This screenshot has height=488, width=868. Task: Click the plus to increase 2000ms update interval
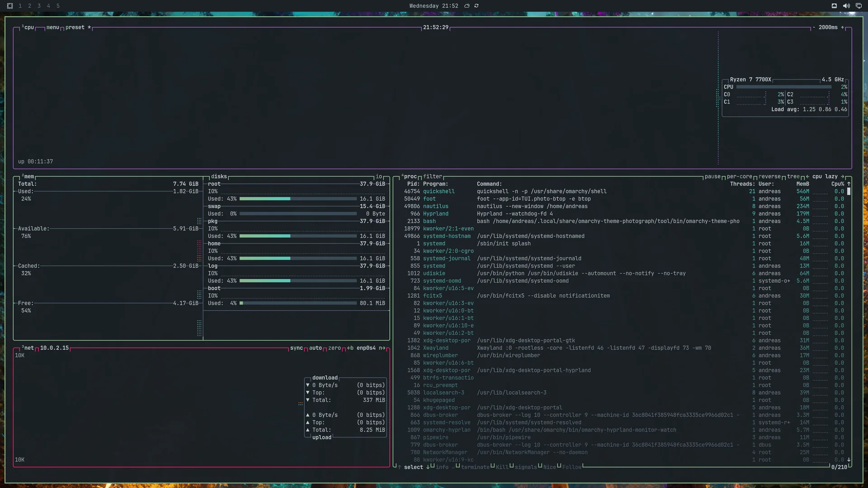coord(842,28)
